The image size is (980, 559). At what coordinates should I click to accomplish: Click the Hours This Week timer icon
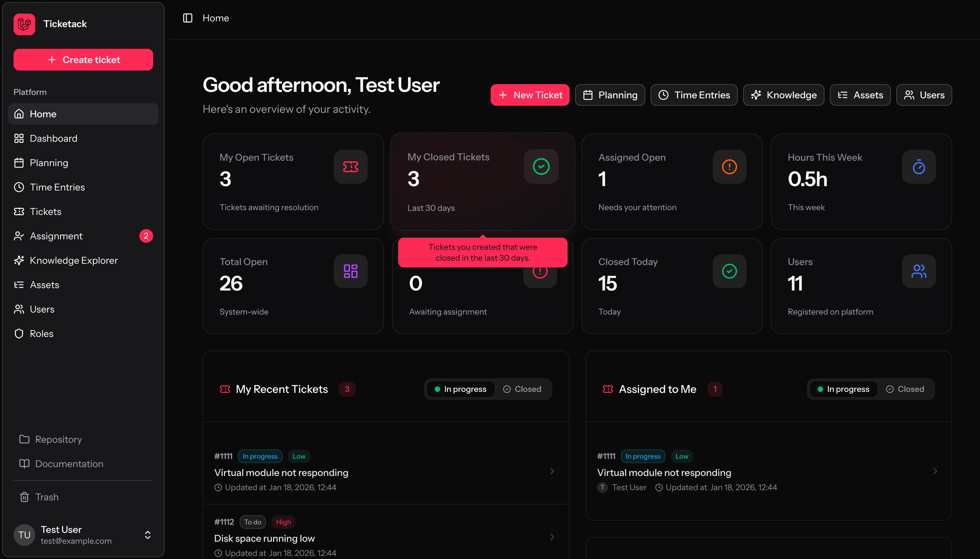point(919,167)
